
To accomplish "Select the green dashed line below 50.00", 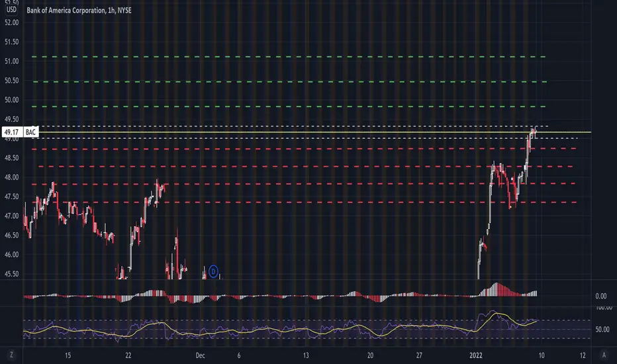I will (289, 107).
